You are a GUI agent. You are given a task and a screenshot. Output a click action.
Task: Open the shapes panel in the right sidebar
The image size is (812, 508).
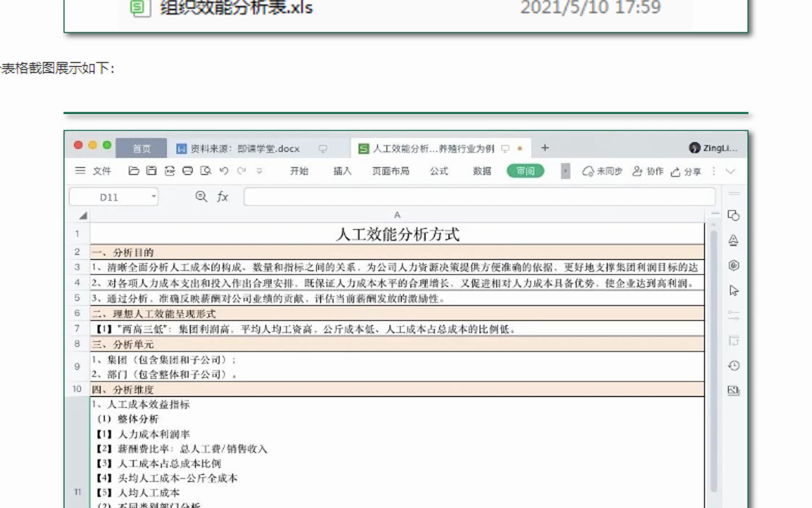(734, 216)
